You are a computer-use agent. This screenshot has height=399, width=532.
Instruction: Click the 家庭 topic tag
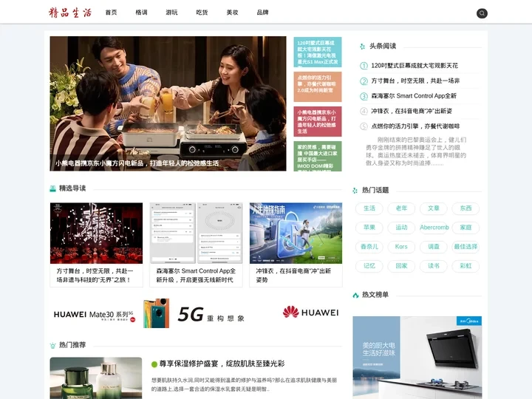[x=465, y=228]
